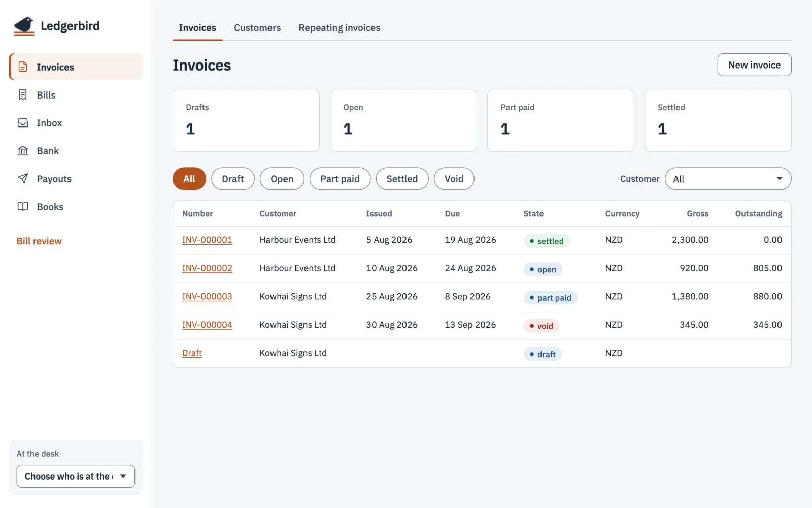Open invoice INV-000004
Screen dimensions: 812x508
tap(207, 325)
